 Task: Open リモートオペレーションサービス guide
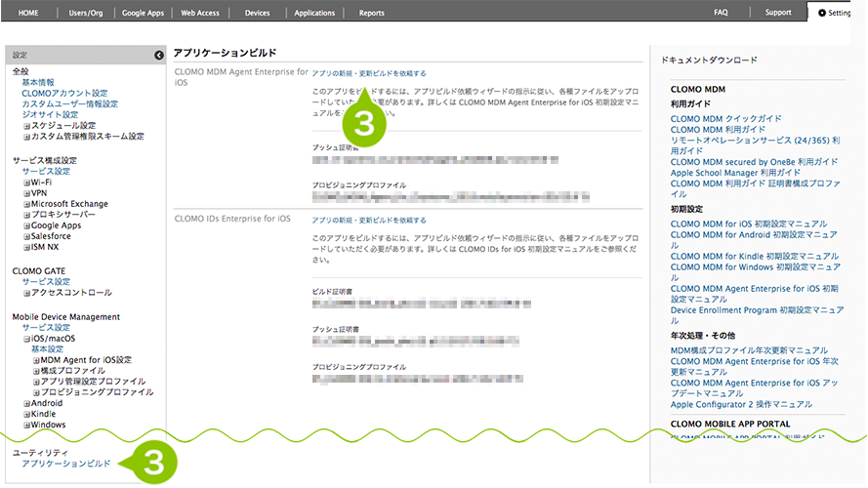pos(755,145)
